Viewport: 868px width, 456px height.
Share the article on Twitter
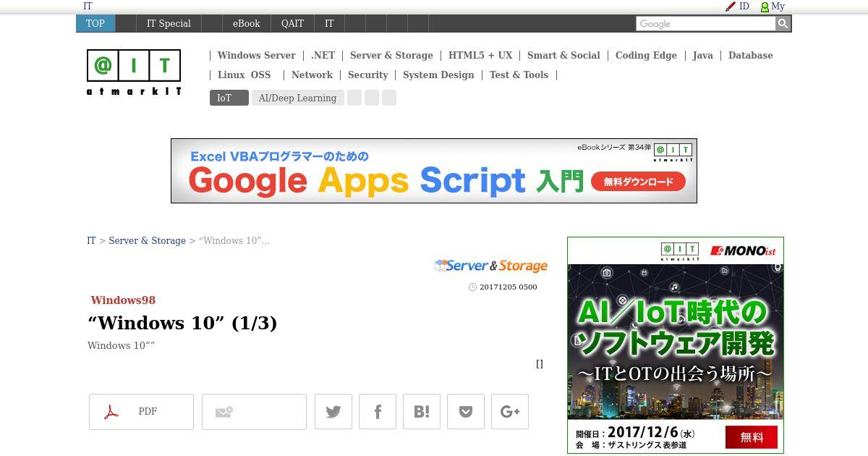pos(333,412)
